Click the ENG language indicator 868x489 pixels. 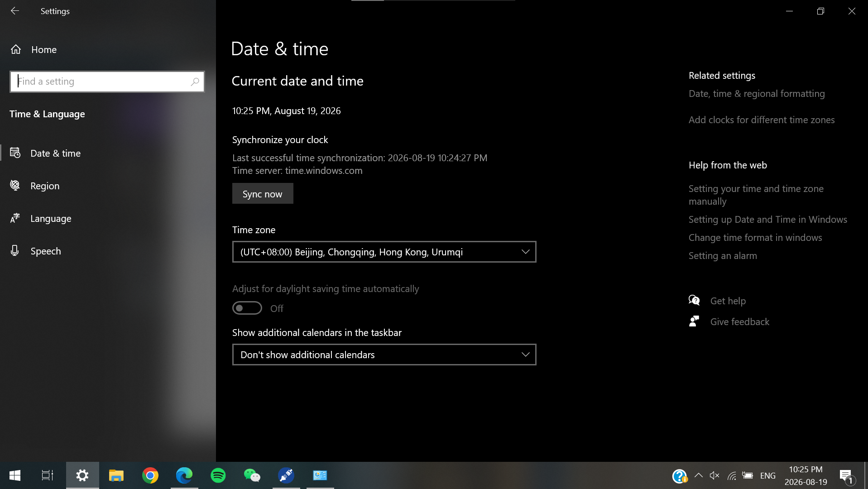pos(768,475)
